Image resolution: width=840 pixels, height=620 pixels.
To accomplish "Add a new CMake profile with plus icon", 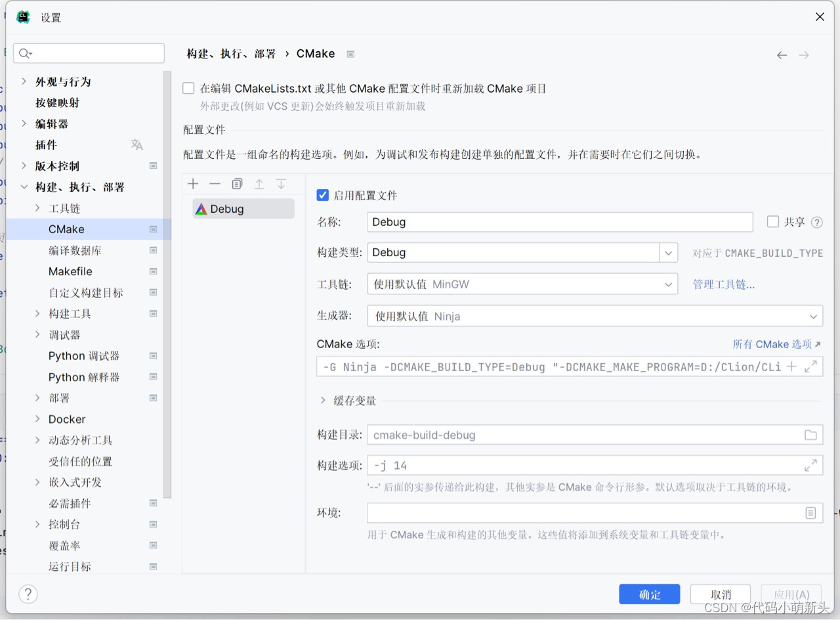I will 193,184.
